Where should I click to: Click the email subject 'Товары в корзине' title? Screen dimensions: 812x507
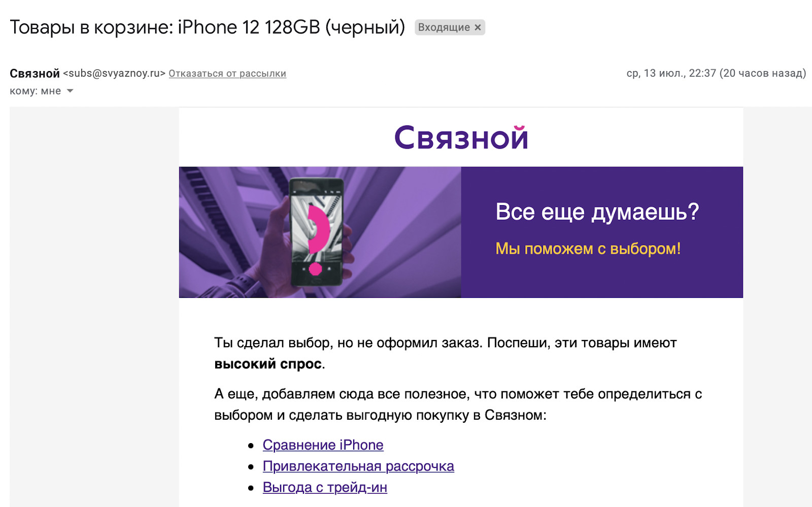click(207, 27)
